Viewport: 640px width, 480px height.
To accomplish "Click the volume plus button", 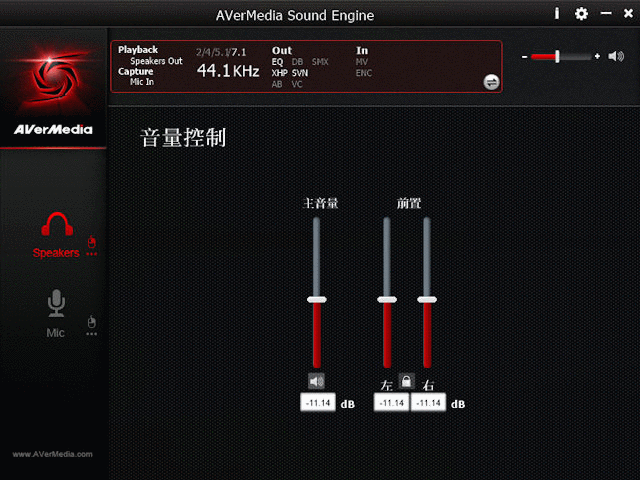I will [597, 56].
